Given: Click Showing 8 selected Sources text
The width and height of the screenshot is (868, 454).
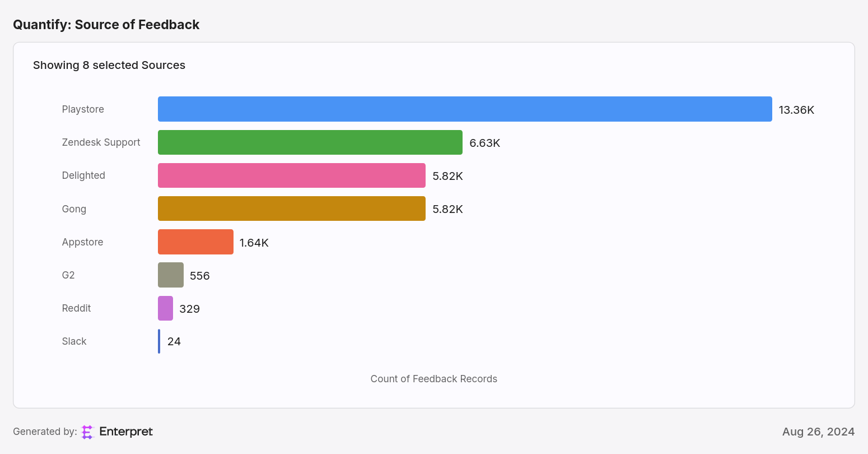Looking at the screenshot, I should [109, 65].
